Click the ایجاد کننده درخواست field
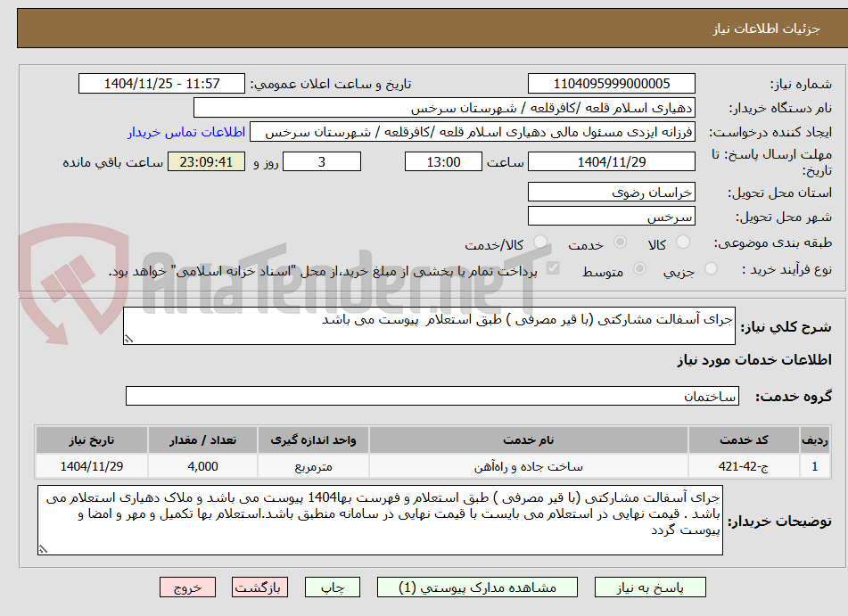The height and width of the screenshot is (616, 848). (472, 132)
